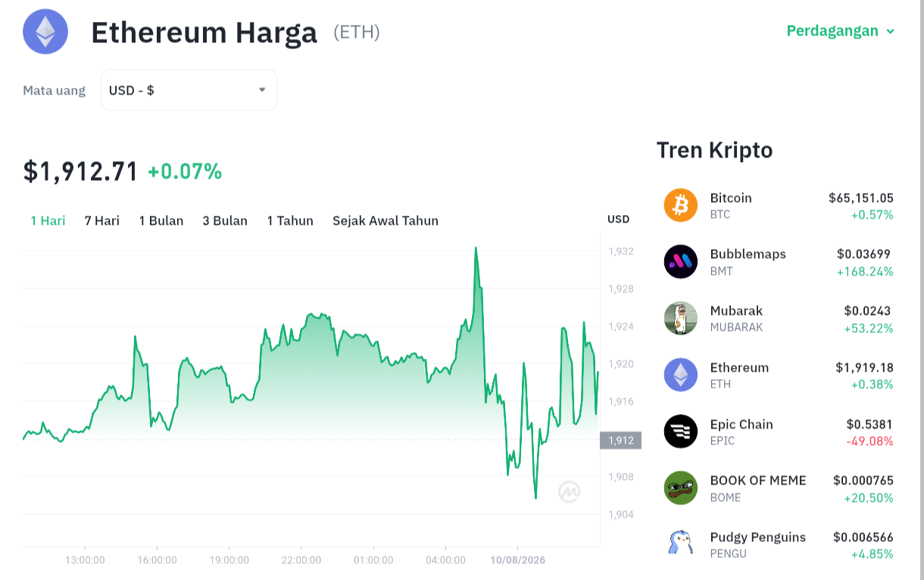The width and height of the screenshot is (924, 580).
Task: Choose the 1 Tahun time range
Action: click(x=290, y=220)
